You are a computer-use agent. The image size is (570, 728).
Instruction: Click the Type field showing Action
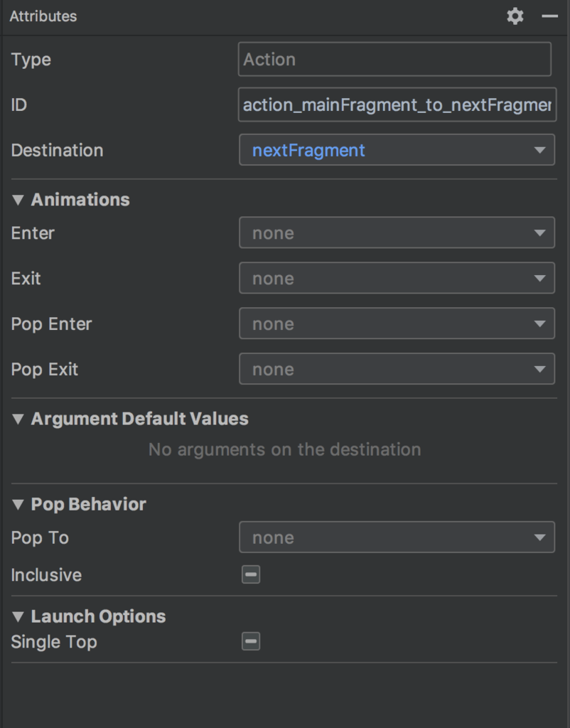pos(394,59)
